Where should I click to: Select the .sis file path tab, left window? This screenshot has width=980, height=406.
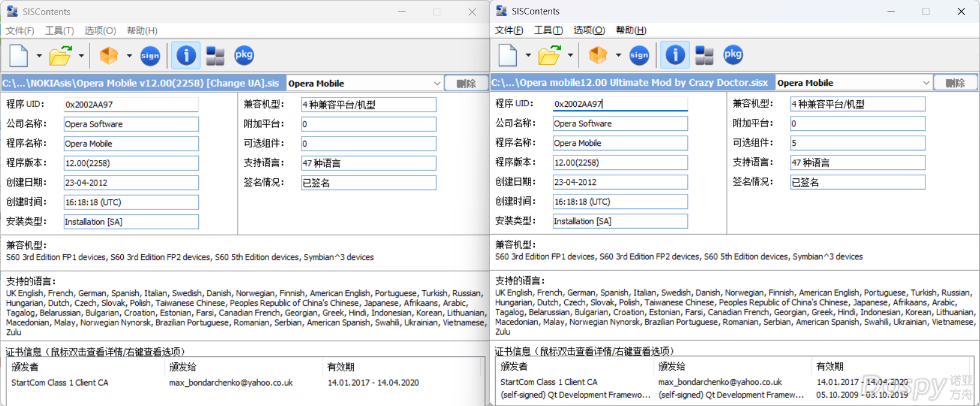click(x=143, y=83)
